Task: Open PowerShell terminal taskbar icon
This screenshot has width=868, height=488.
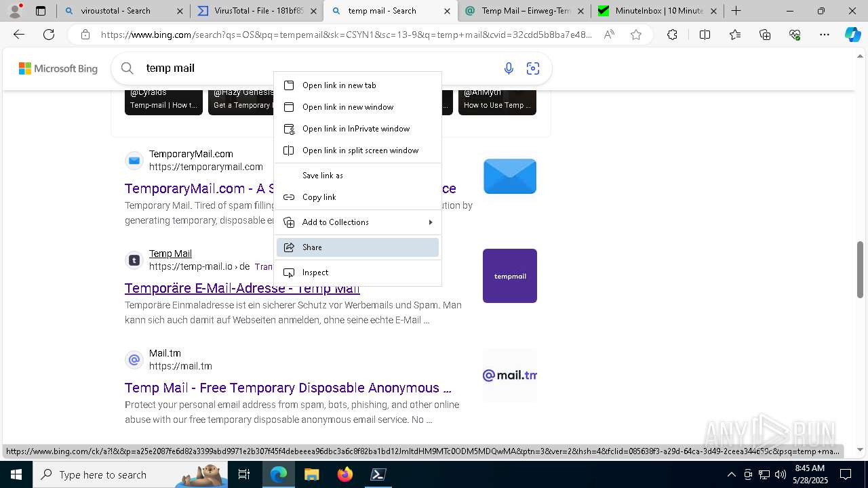Action: [x=378, y=474]
